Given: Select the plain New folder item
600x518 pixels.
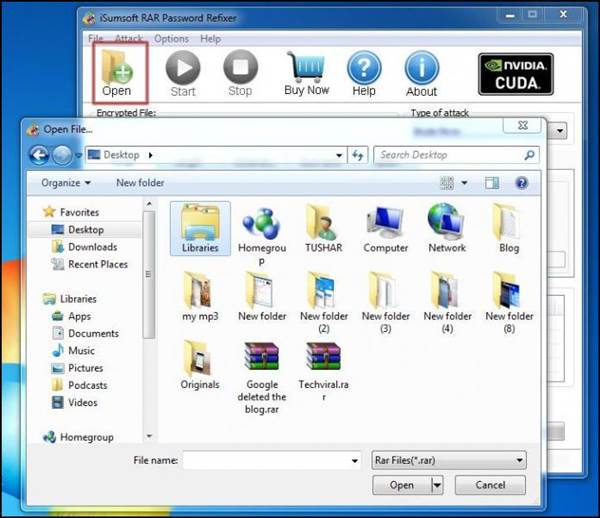Looking at the screenshot, I should tap(262, 297).
